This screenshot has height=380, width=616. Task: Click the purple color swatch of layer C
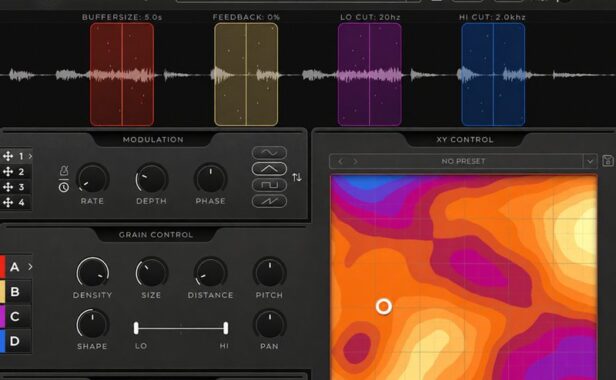pos(2,316)
